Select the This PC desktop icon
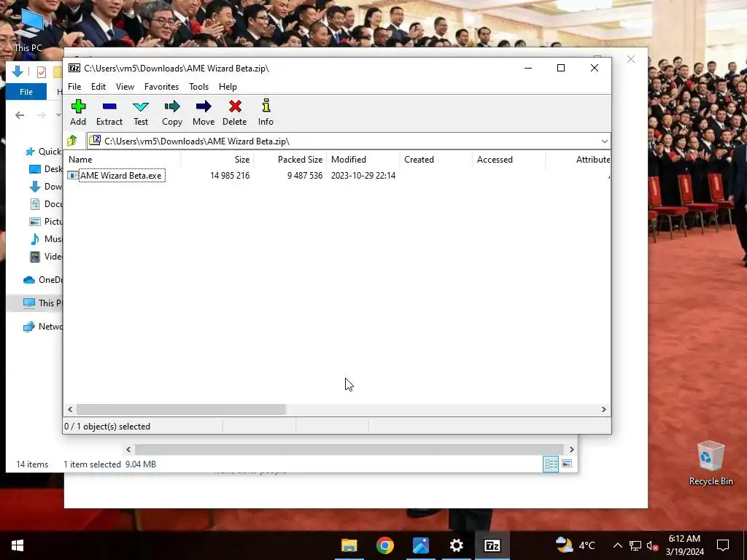The height and width of the screenshot is (560, 747). tap(28, 31)
